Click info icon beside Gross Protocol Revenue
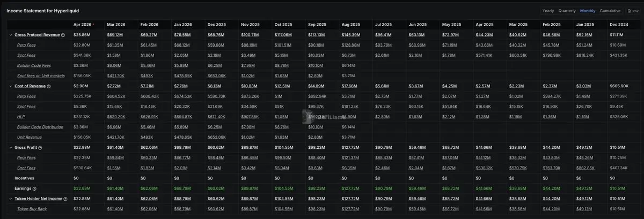Image resolution: width=644 pixels, height=219 pixels. tap(63, 35)
